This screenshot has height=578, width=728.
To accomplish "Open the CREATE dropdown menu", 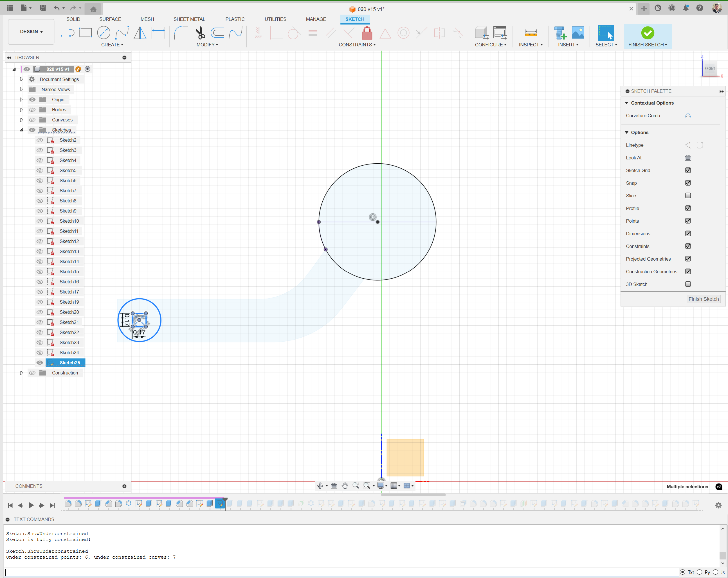I will click(x=112, y=44).
